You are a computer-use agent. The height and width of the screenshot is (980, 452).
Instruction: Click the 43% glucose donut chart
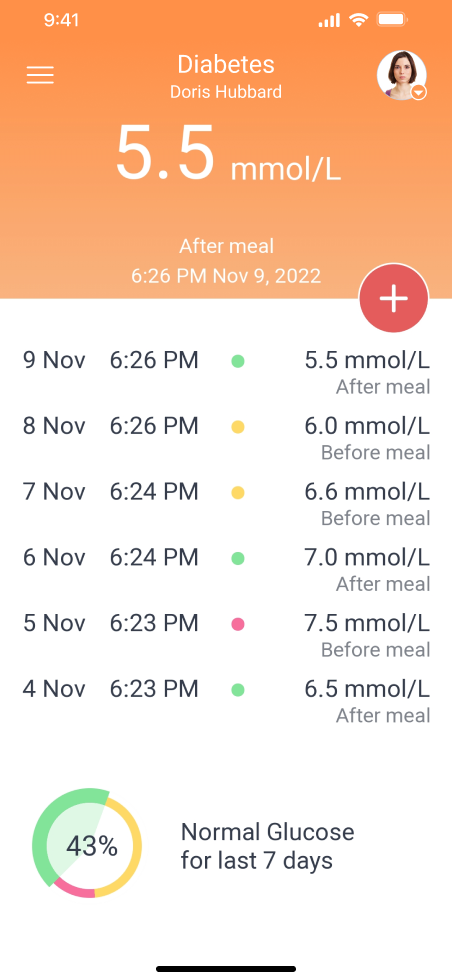[87, 843]
